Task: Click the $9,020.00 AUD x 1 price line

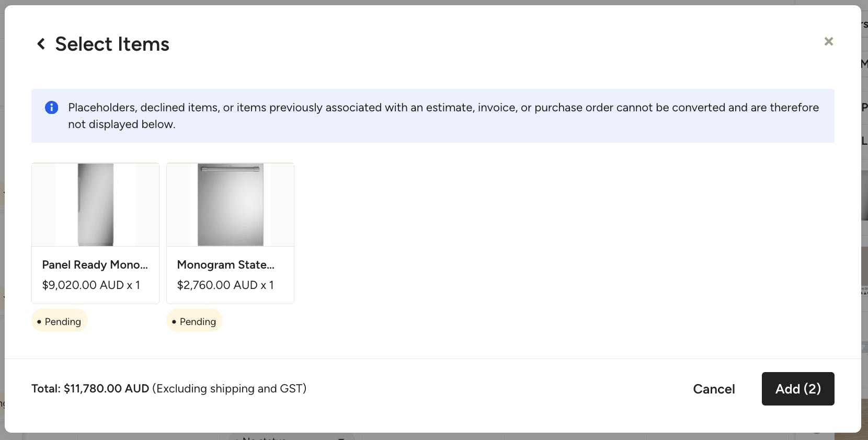Action: [91, 285]
